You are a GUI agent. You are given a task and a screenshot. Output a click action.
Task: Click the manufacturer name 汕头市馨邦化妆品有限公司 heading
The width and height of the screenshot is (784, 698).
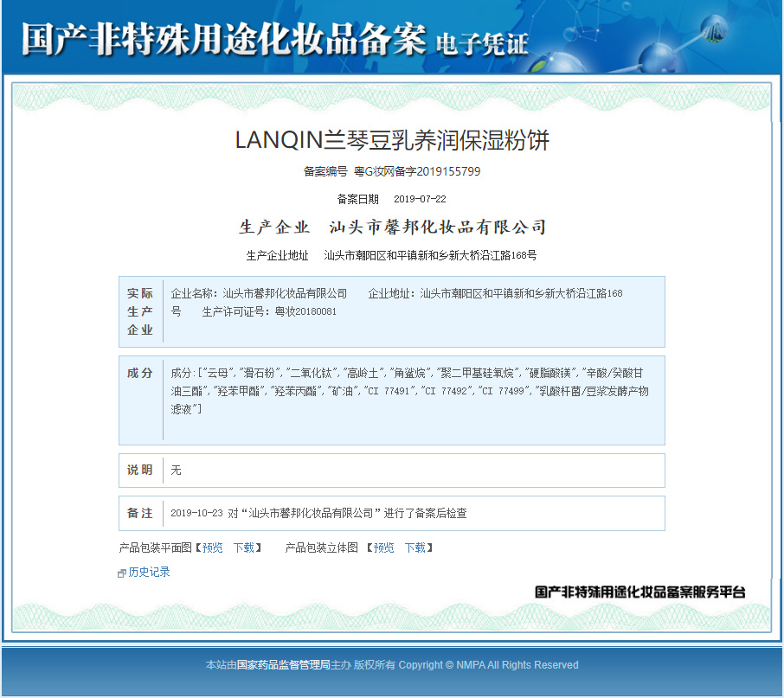click(x=438, y=227)
